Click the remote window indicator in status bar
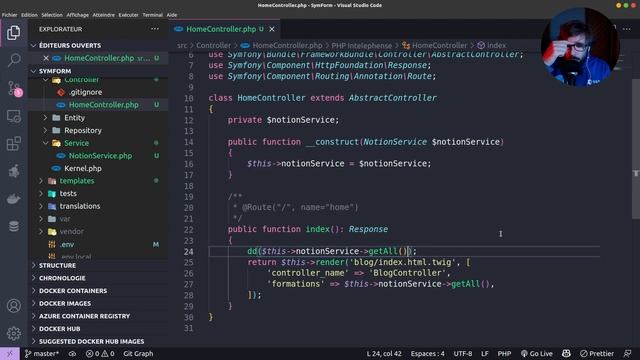 coord(9,353)
